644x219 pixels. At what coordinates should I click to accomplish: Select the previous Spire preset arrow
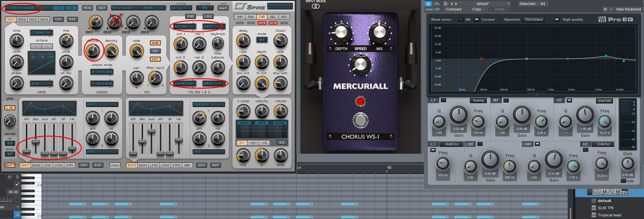pos(59,8)
